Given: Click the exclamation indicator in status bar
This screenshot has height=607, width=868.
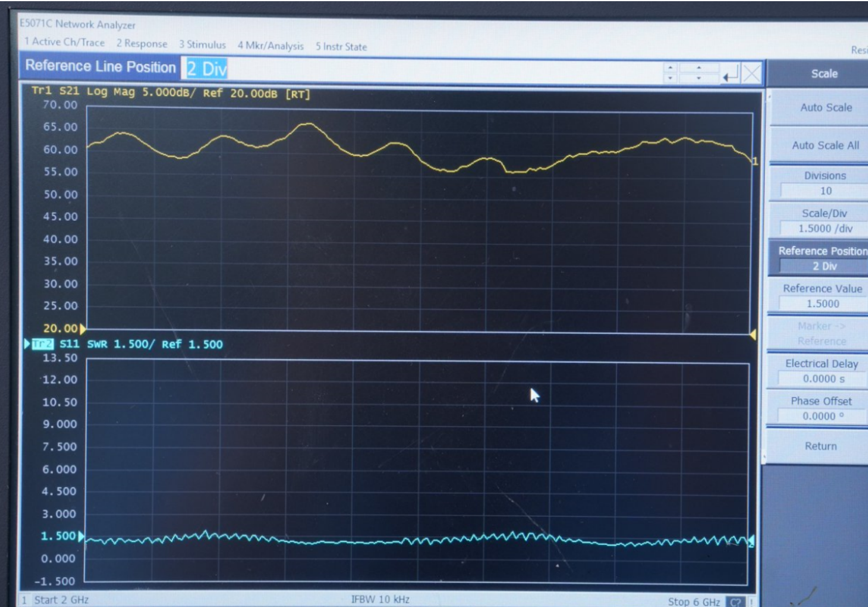Looking at the screenshot, I should [751, 601].
